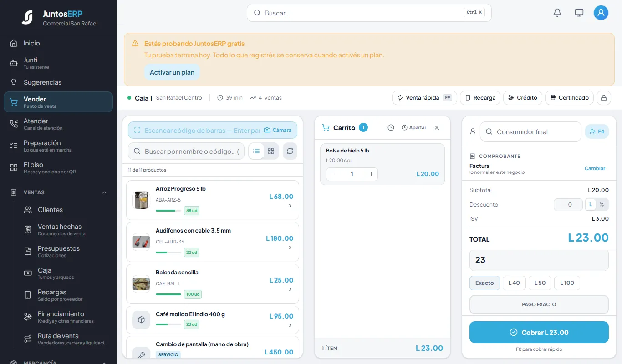Open the notifications bell
The width and height of the screenshot is (622, 364).
point(557,13)
